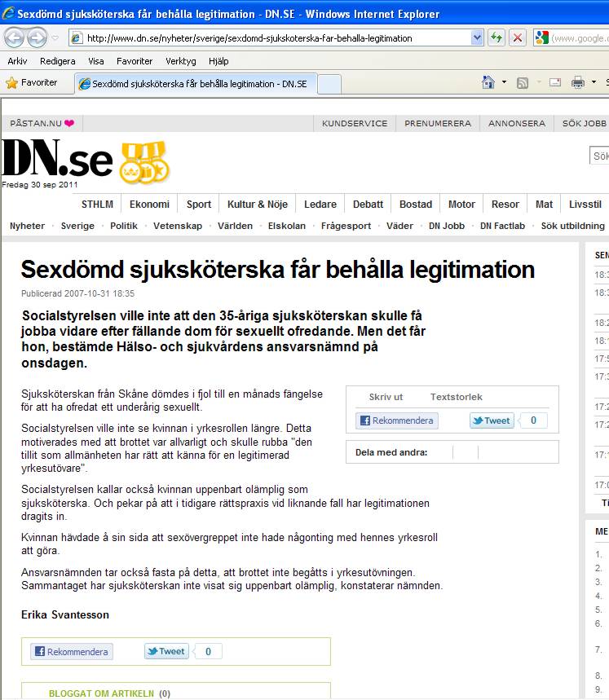Open the Politik subsection link

click(x=124, y=226)
